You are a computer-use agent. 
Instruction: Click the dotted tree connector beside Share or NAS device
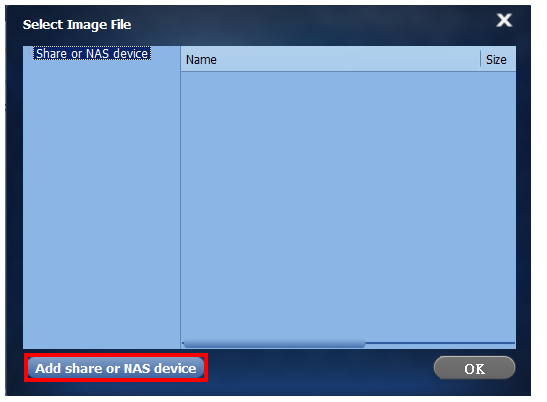tap(30, 52)
